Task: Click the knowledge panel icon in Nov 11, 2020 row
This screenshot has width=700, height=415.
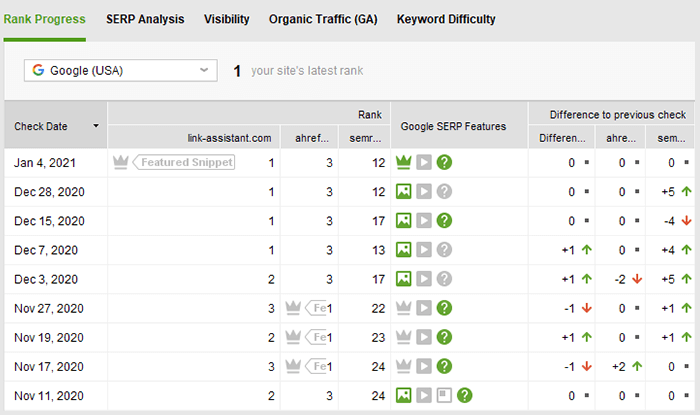Action: [x=444, y=395]
